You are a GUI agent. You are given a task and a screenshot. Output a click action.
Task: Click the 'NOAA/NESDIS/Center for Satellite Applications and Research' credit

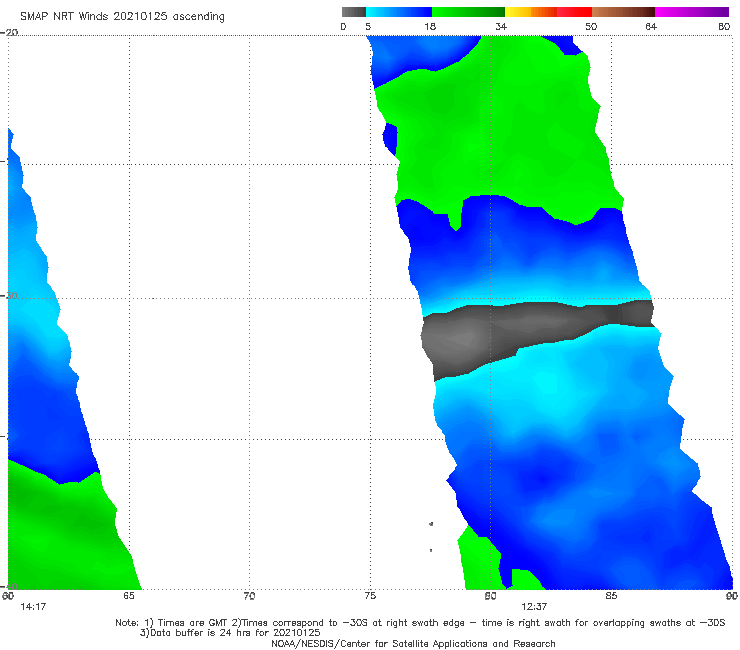pyautogui.click(x=413, y=644)
